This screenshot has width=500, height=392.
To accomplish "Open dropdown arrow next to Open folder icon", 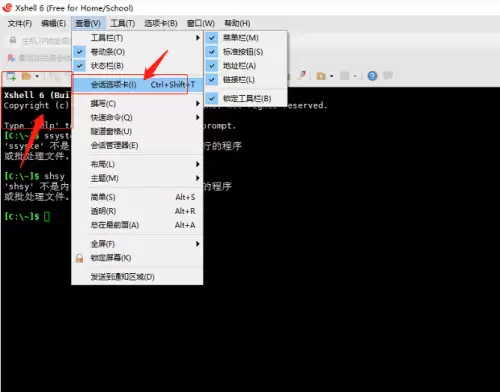I will pyautogui.click(x=37, y=76).
